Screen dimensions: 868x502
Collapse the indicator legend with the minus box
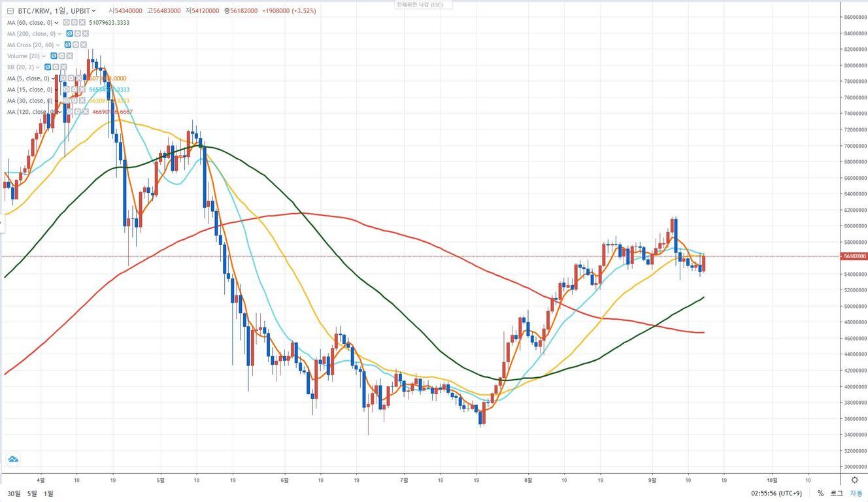click(x=10, y=11)
